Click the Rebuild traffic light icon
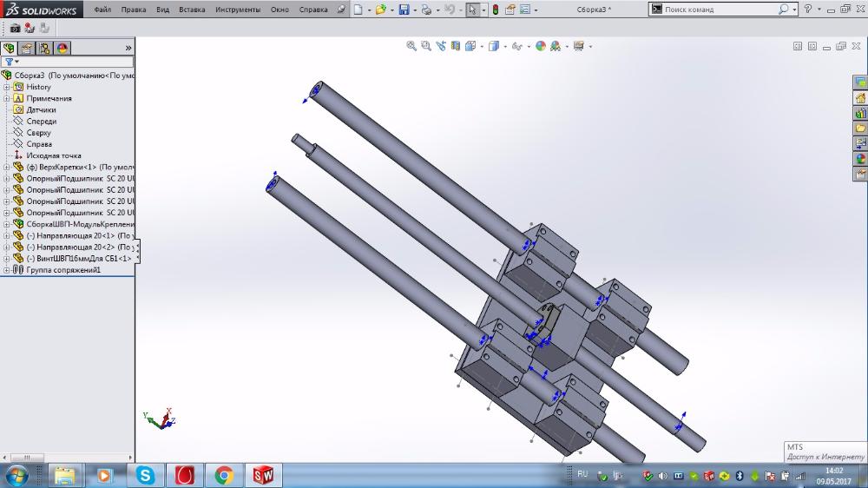Viewport: 868px width, 488px height. pyautogui.click(x=495, y=10)
